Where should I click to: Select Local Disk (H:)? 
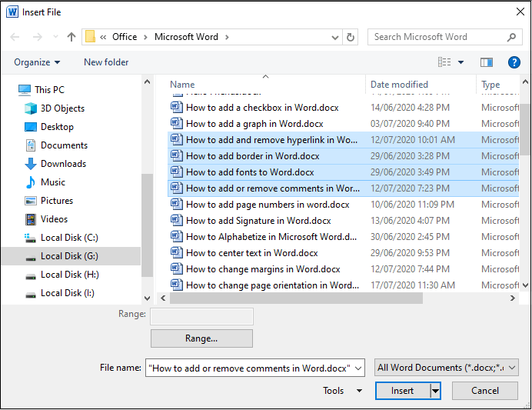point(62,275)
